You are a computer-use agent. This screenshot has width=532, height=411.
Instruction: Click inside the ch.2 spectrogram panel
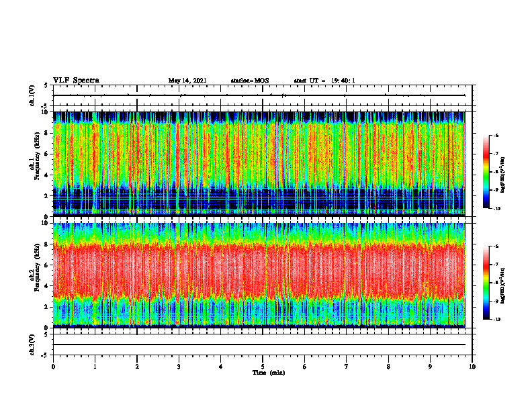pyautogui.click(x=259, y=275)
